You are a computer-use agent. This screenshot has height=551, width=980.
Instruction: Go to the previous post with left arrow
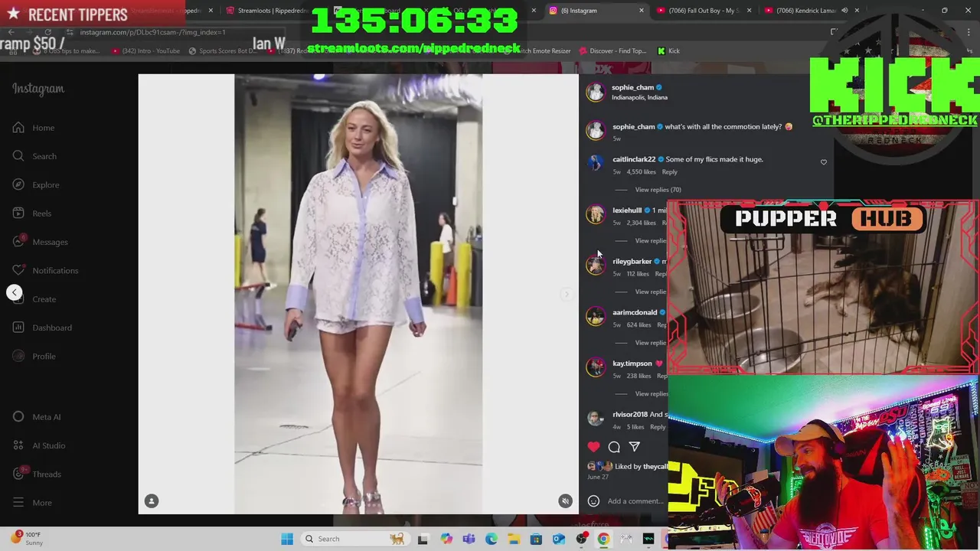[14, 292]
